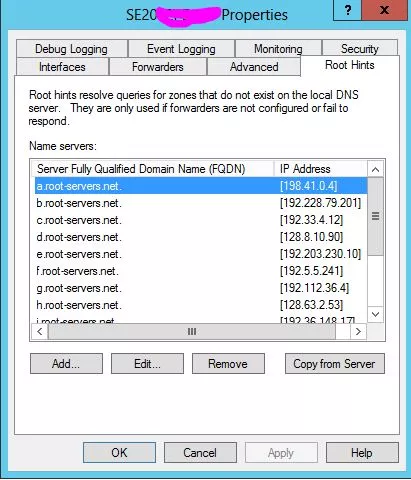Select b.root-servers.net. in the list
411x480 pixels.
pyautogui.click(x=201, y=203)
